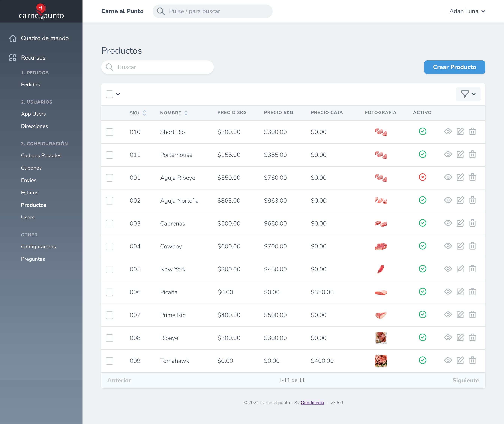Click the carne al punto logo
Image resolution: width=504 pixels, height=424 pixels.
pyautogui.click(x=41, y=11)
